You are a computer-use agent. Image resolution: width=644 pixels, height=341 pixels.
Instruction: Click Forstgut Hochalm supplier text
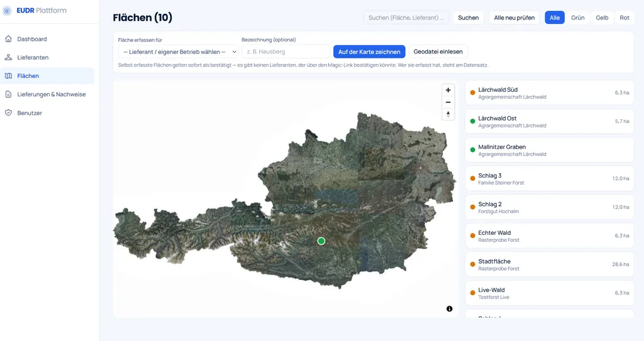498,212
